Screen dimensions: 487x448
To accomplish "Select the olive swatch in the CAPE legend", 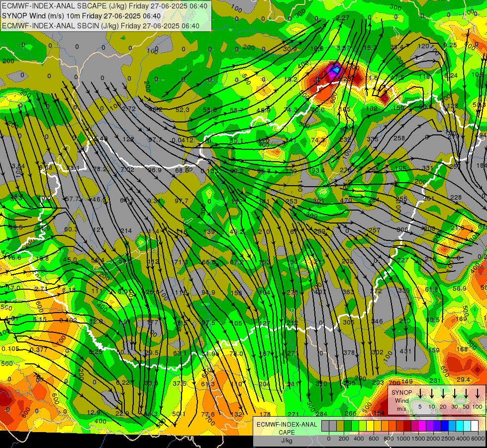I will tap(340, 426).
